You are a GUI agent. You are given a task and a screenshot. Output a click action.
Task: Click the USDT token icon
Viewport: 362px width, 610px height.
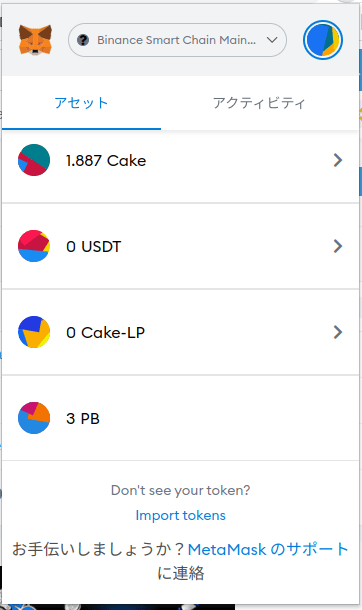[x=34, y=246]
